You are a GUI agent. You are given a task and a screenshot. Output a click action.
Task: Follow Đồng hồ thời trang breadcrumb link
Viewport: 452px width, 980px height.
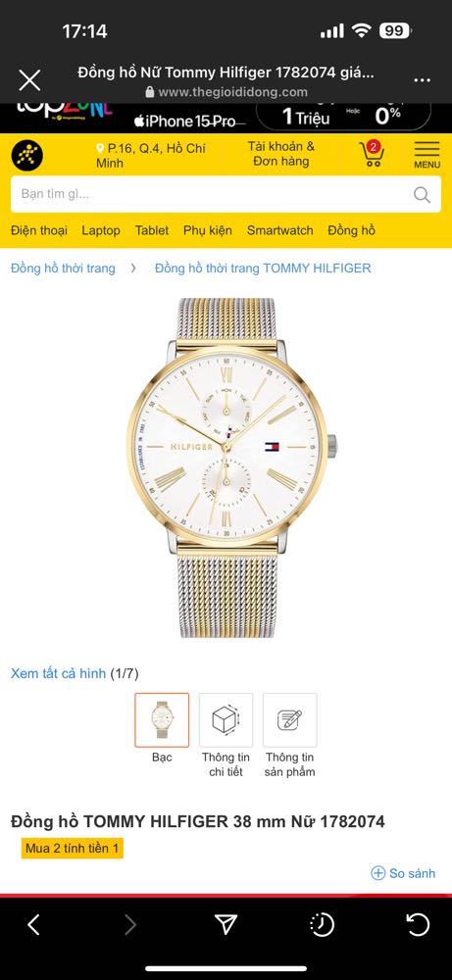pos(63,269)
